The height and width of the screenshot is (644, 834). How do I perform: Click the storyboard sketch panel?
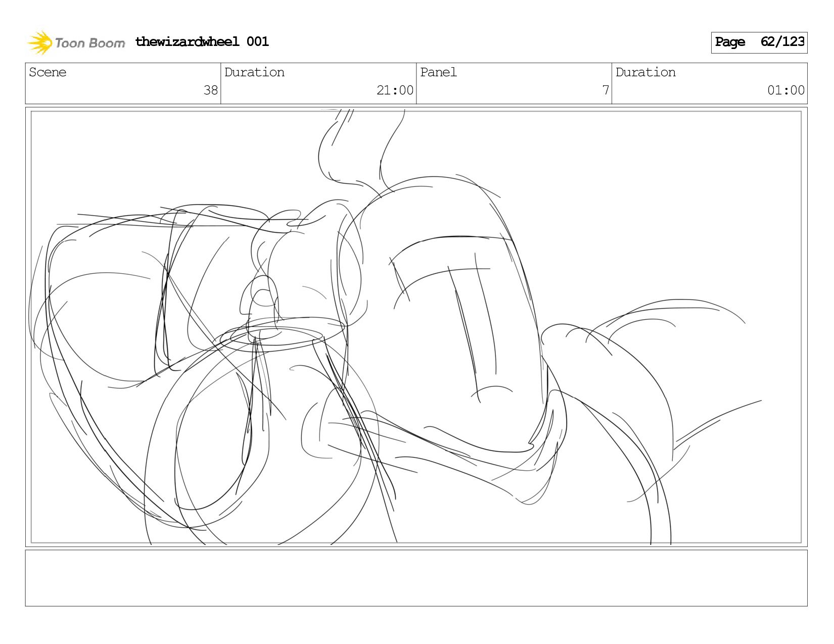(x=416, y=327)
